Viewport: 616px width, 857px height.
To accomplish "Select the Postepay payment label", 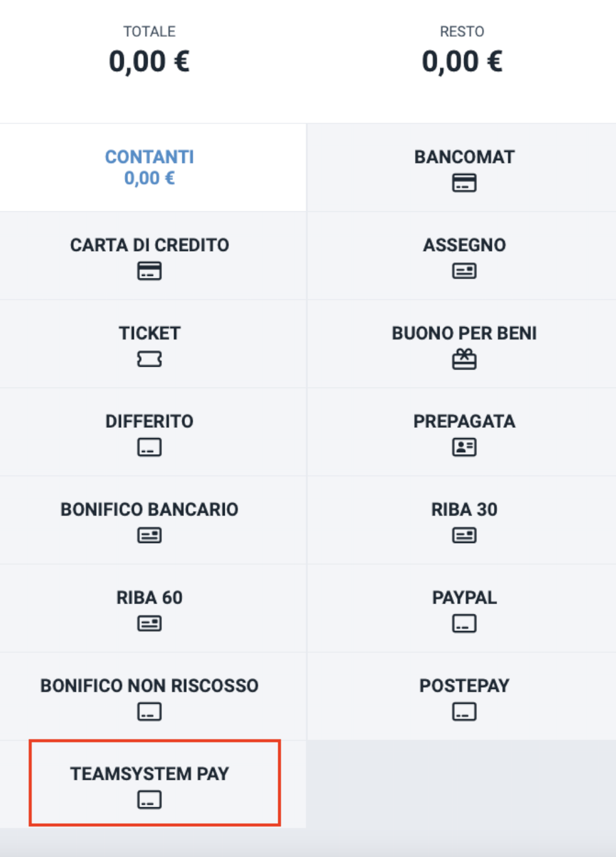I will click(x=464, y=685).
